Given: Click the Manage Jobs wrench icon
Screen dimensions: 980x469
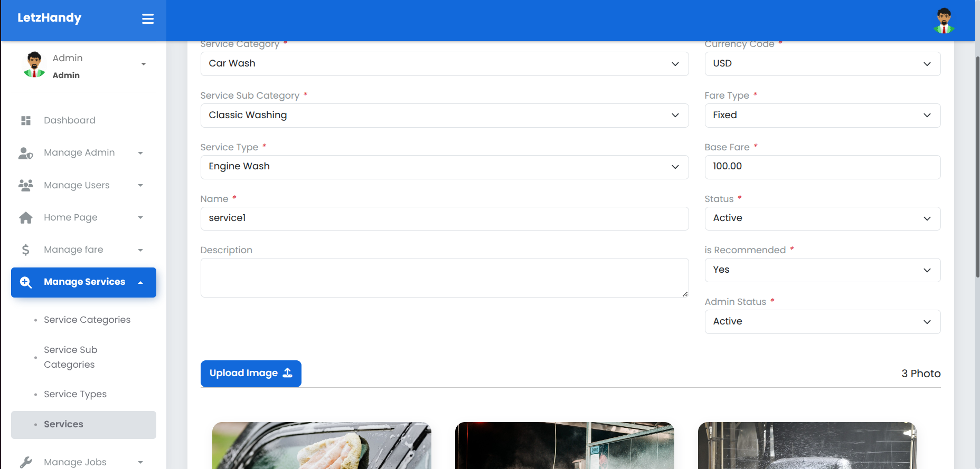Looking at the screenshot, I should coord(26,462).
